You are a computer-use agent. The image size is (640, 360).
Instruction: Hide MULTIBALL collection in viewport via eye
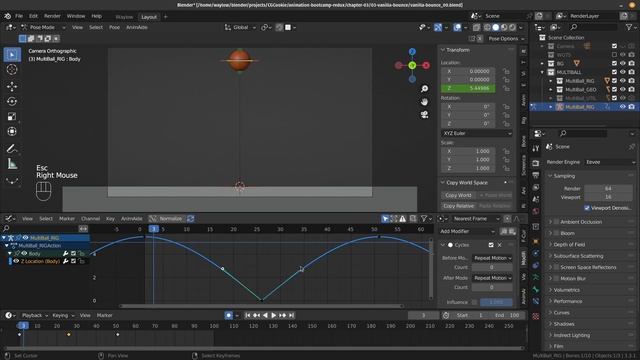623,72
